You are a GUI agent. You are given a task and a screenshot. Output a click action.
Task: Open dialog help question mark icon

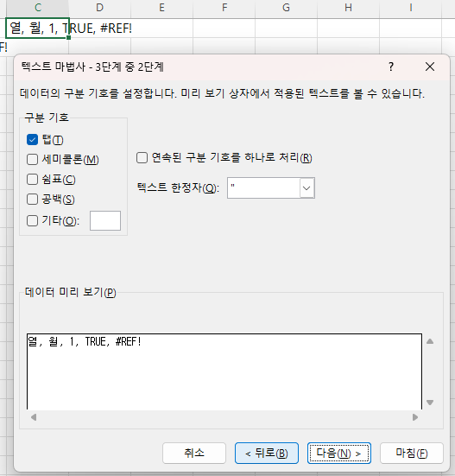pyautogui.click(x=391, y=67)
